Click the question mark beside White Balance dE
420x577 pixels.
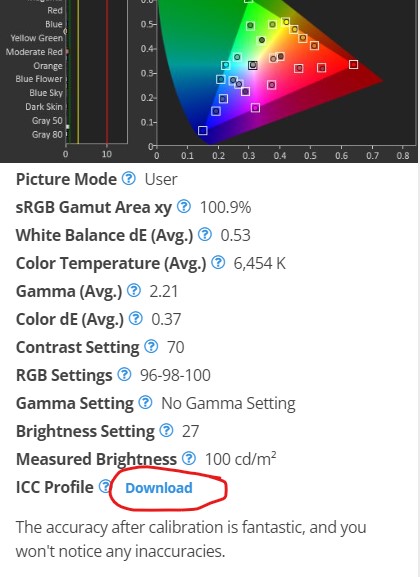(x=205, y=234)
